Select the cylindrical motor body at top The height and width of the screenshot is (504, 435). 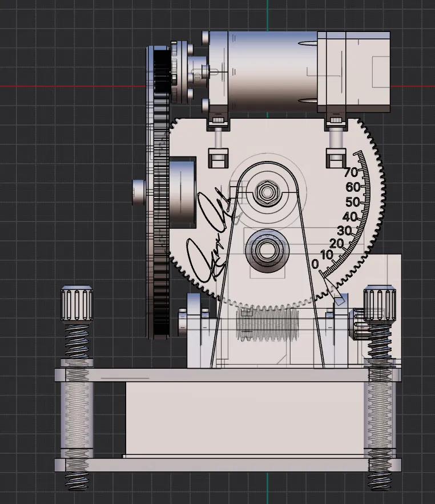click(x=273, y=71)
